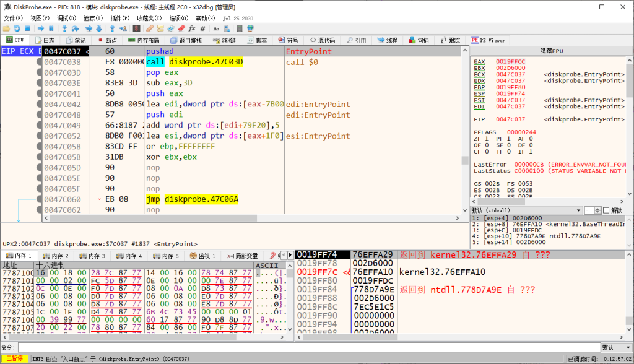Open the 调试(D) menu
Image resolution: width=634 pixels, height=364 pixels.
coord(67,18)
